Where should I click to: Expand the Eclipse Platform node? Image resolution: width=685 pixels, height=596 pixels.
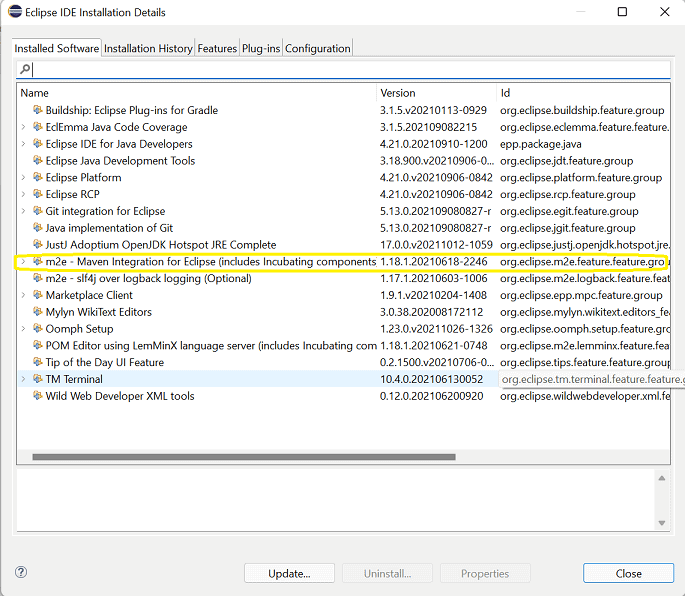pyautogui.click(x=23, y=177)
